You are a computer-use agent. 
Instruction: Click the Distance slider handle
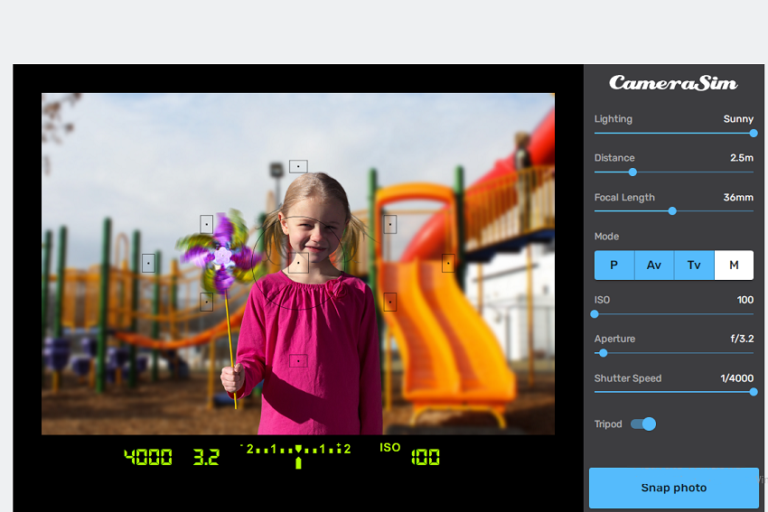(632, 172)
